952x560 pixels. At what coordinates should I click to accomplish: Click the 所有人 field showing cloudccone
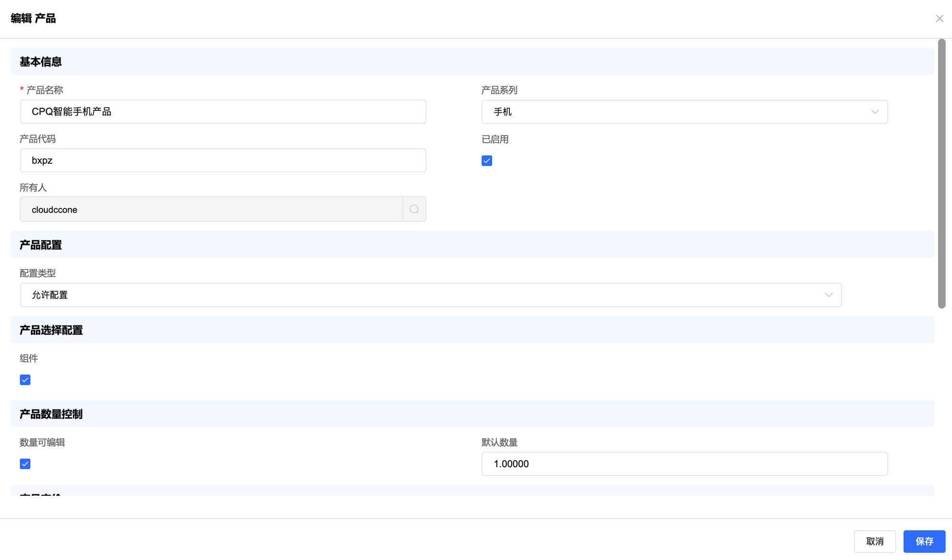point(211,209)
